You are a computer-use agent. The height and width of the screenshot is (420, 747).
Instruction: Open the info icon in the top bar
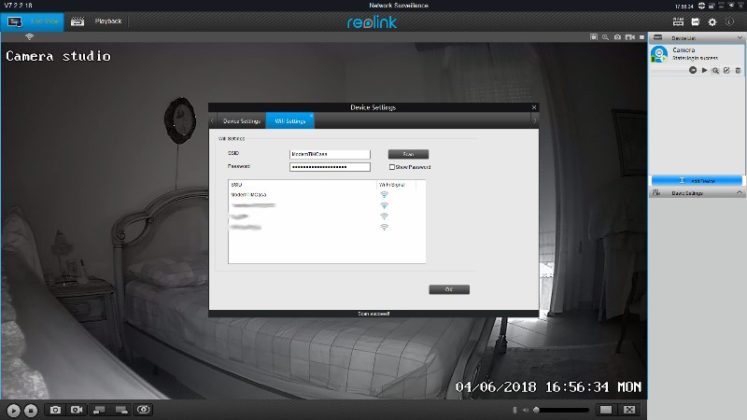point(729,22)
